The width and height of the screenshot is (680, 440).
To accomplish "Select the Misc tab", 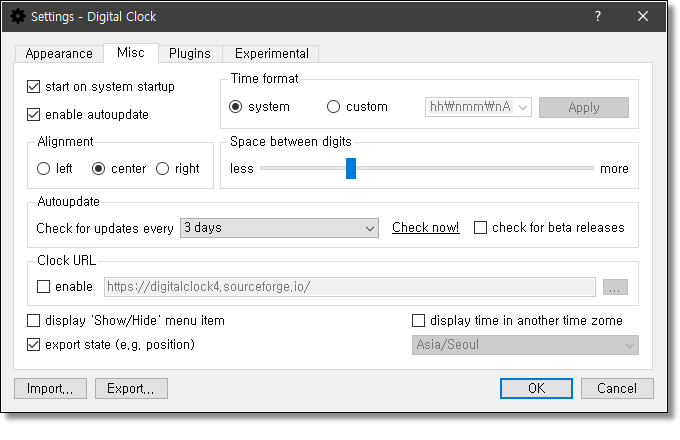I will (x=131, y=52).
